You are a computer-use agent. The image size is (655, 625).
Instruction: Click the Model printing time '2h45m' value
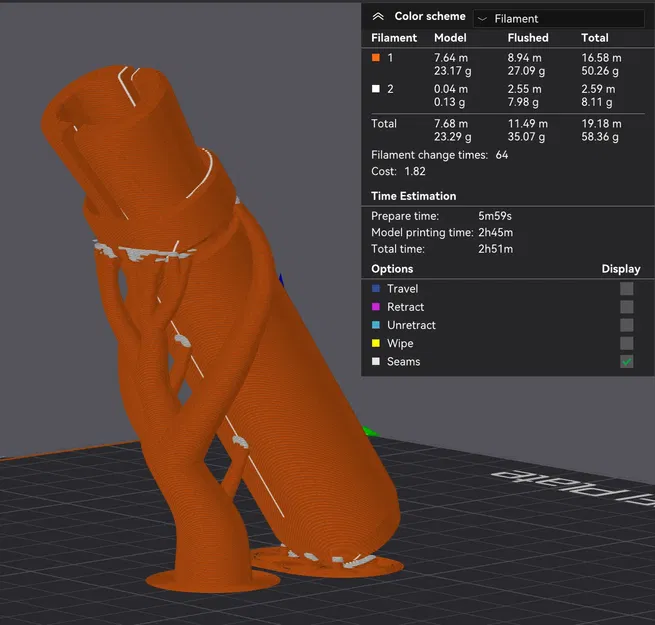point(495,232)
